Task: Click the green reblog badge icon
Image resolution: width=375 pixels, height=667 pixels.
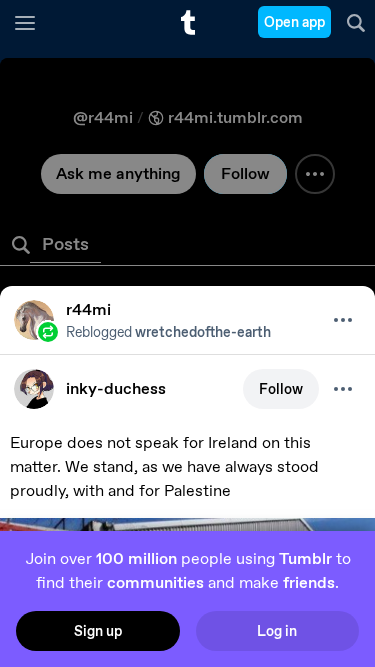Action: point(48,332)
